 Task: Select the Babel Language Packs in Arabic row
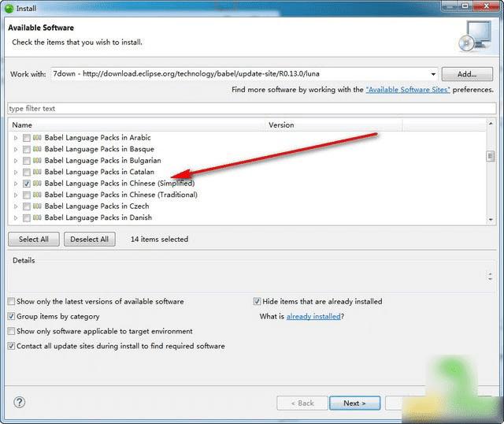point(98,138)
